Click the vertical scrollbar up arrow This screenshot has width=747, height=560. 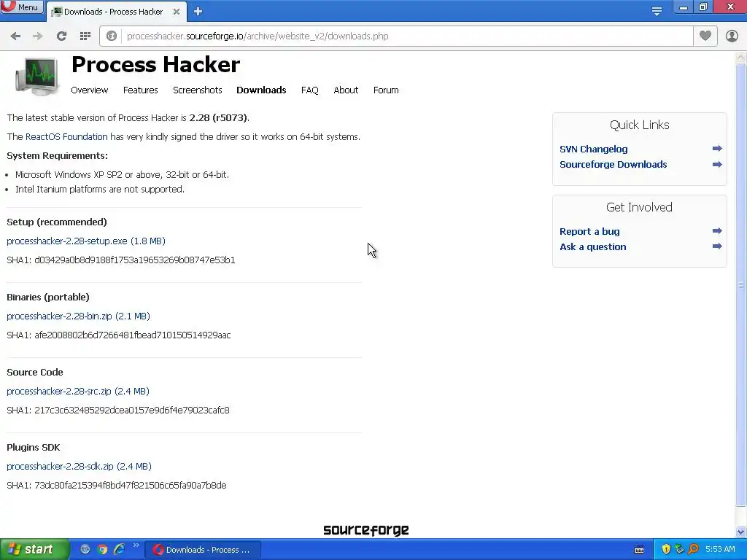(x=741, y=57)
